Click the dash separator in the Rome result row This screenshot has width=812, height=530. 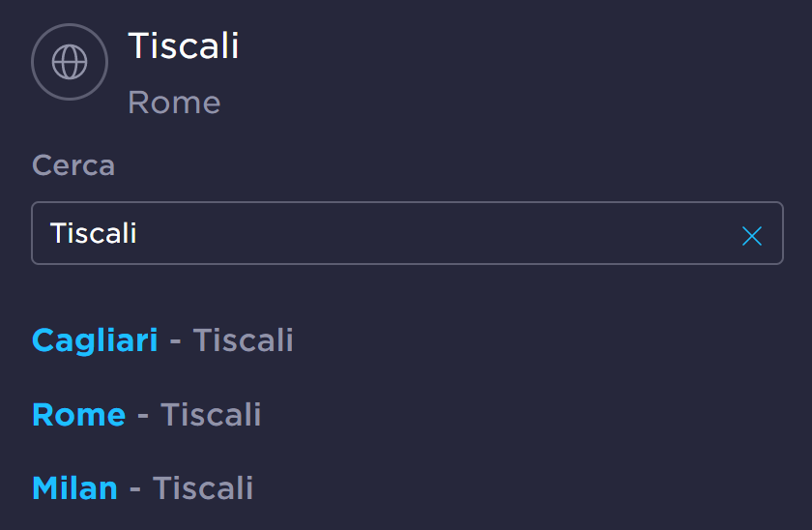143,416
